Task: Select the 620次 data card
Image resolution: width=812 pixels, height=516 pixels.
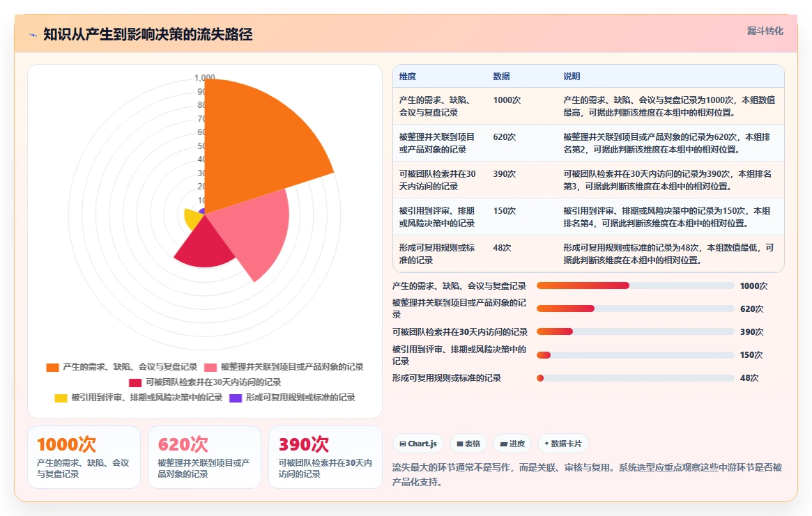Action: 204,458
